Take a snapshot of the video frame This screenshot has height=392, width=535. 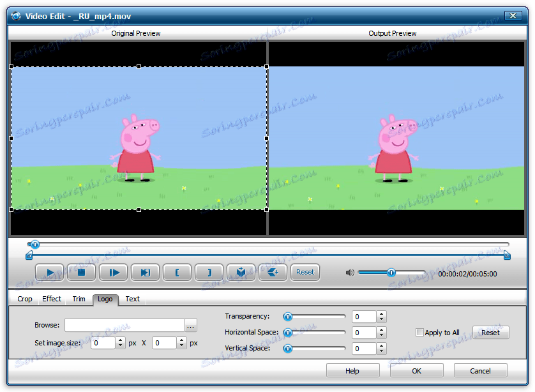[241, 272]
